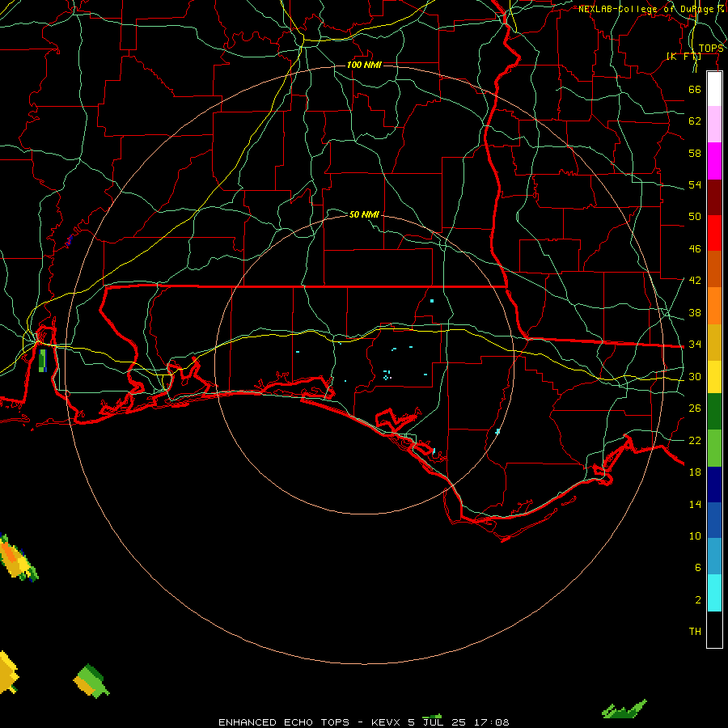The width and height of the screenshot is (728, 728).
Task: Click the green-and-orange echo near the bottom left
Action: click(x=91, y=682)
